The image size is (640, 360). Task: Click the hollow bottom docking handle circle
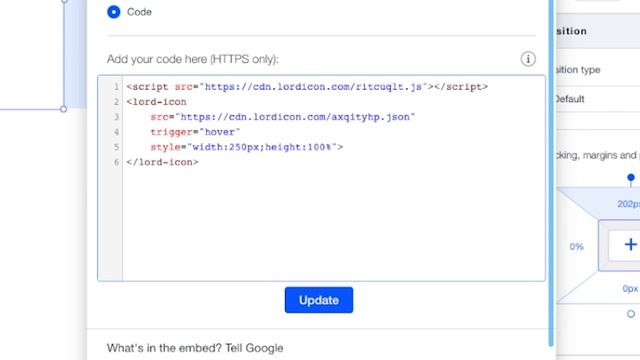(x=631, y=314)
